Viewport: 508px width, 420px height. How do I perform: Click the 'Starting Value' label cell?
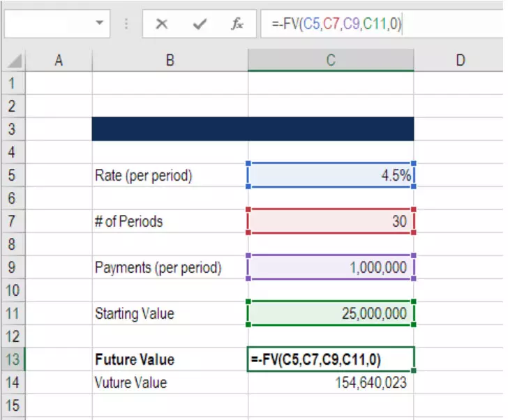pyautogui.click(x=170, y=313)
